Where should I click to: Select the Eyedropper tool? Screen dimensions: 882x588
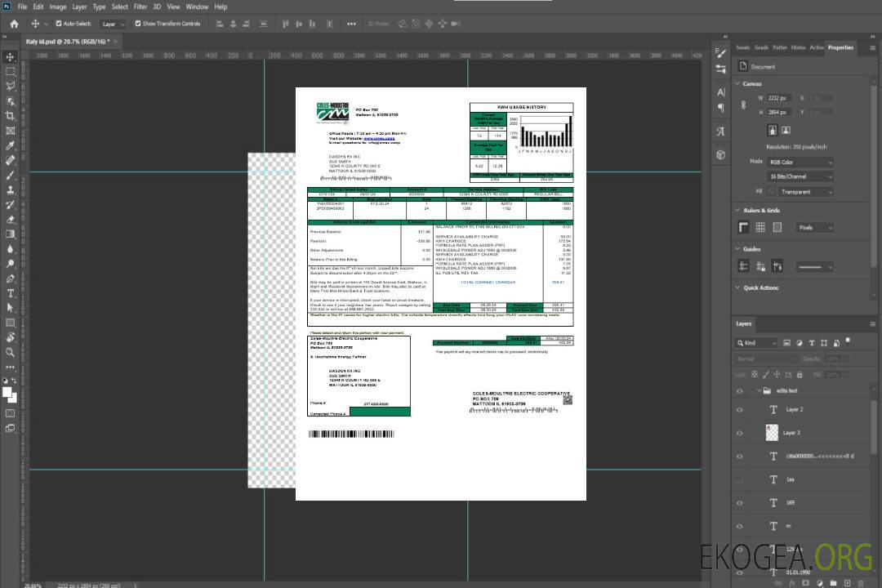click(x=10, y=145)
